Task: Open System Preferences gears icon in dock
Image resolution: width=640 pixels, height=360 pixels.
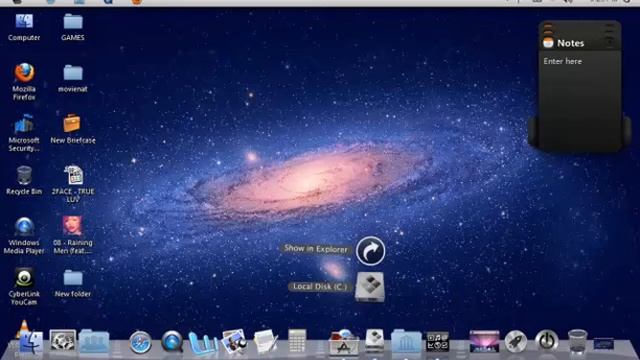Action: pos(62,341)
